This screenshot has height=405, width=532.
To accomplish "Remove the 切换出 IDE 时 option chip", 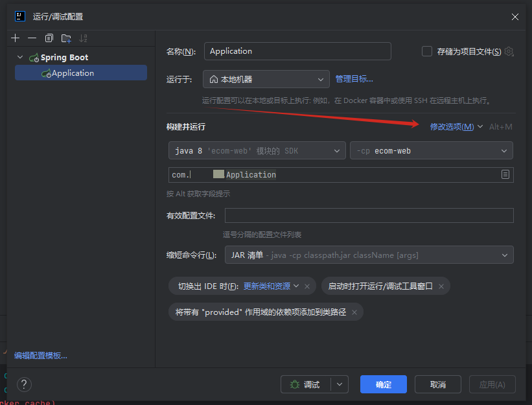I will click(307, 286).
